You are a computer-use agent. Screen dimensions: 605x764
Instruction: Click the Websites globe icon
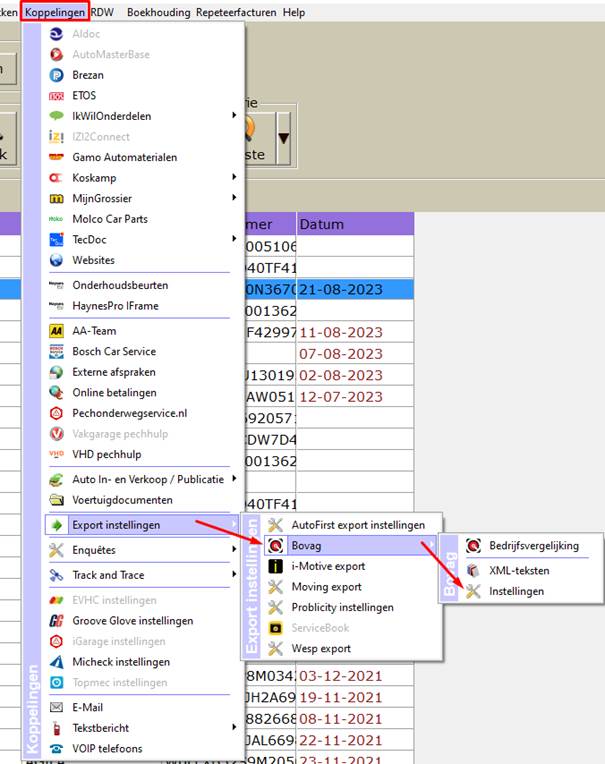pyautogui.click(x=57, y=260)
